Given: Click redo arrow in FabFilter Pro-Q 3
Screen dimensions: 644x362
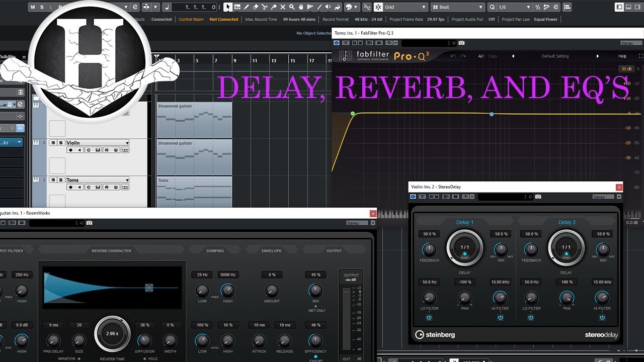Looking at the screenshot, I should pos(463,56).
